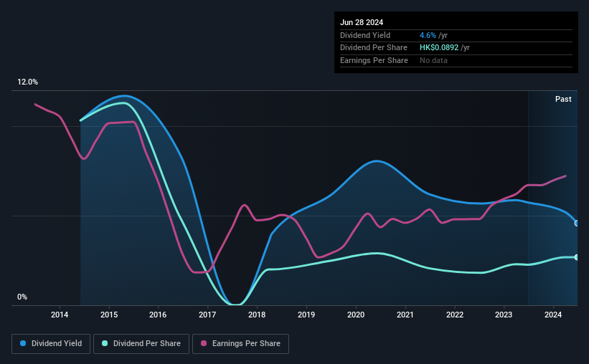Click the 0% y-axis label
The width and height of the screenshot is (589, 364).
(x=22, y=297)
